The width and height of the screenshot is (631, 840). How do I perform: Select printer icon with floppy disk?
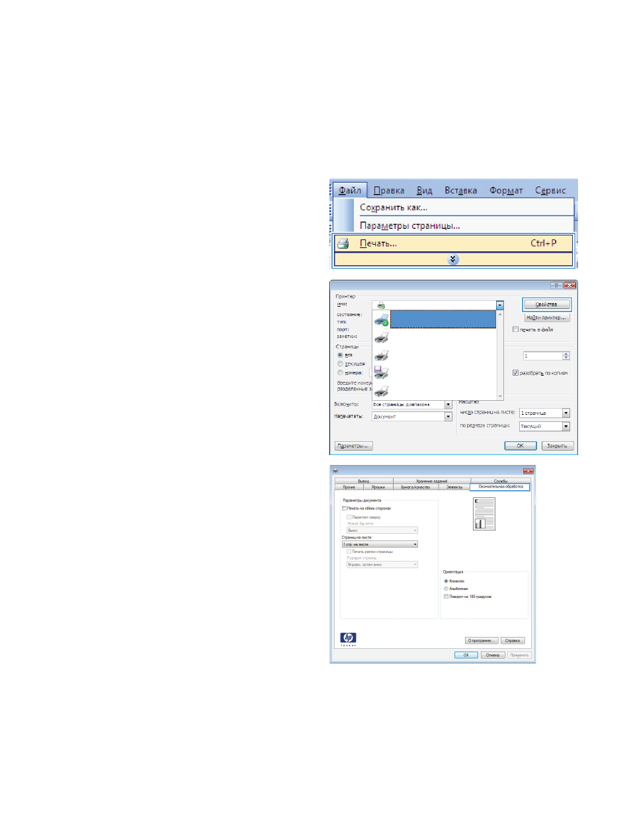(x=381, y=372)
